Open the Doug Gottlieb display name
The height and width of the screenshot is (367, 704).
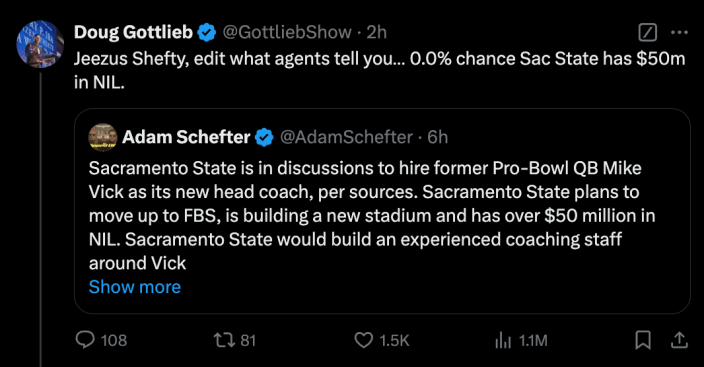[x=133, y=32]
